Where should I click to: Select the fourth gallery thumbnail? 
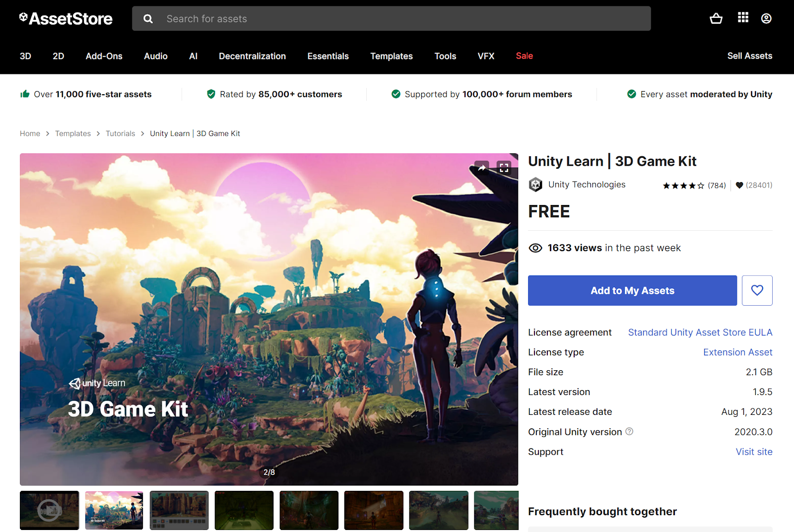(244, 510)
